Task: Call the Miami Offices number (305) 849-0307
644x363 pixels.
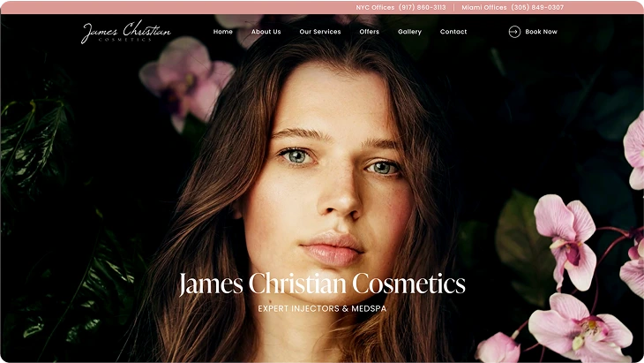Action: (537, 7)
